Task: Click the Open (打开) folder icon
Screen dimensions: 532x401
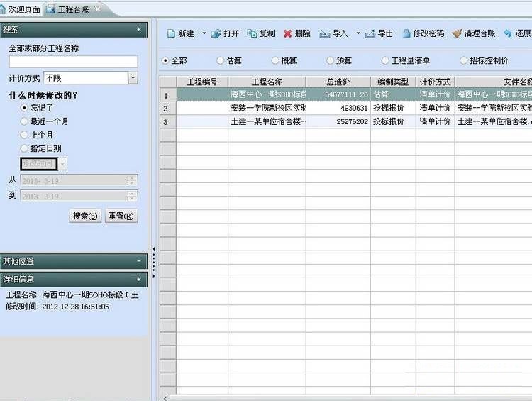Action: tap(216, 33)
